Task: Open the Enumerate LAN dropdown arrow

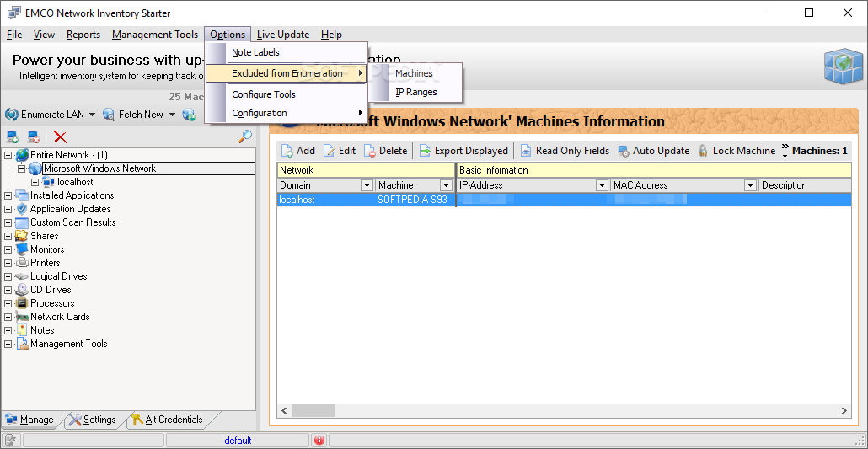Action: (92, 115)
